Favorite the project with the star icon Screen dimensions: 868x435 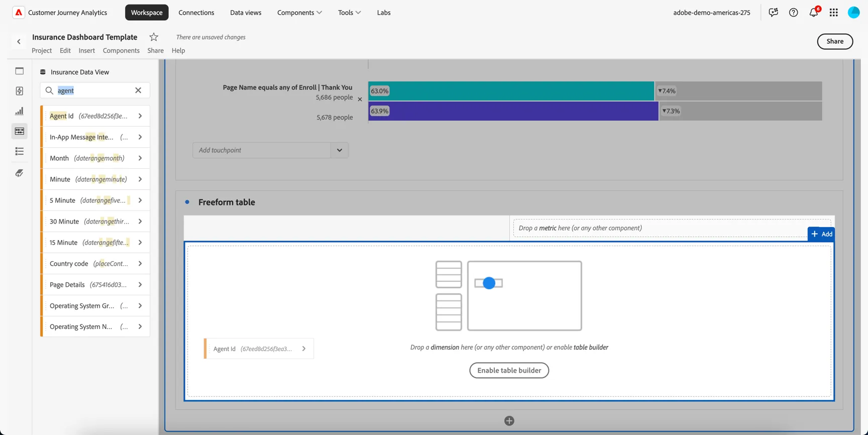coord(154,37)
